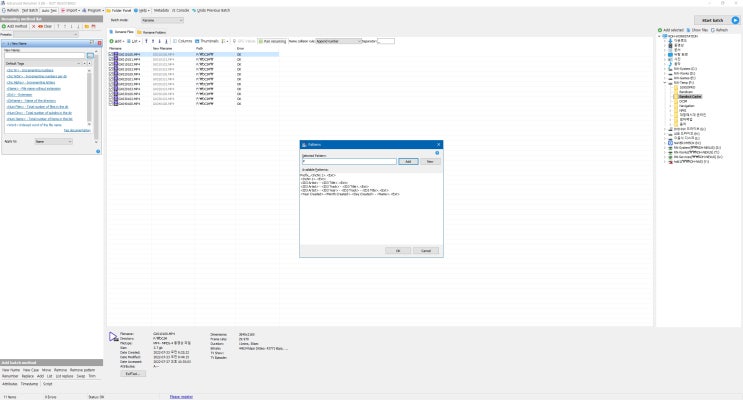Click the help icon in New Name method panel
This screenshot has height=400, width=743.
98,151
